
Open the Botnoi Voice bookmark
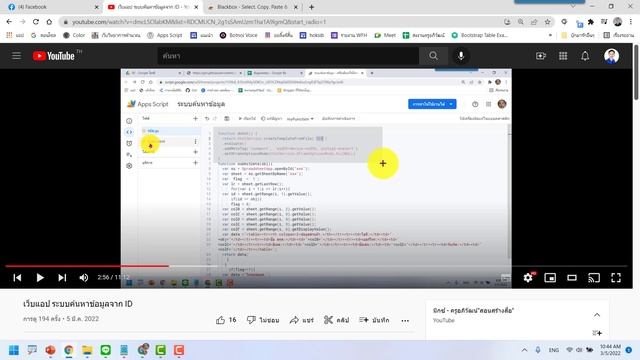point(238,35)
